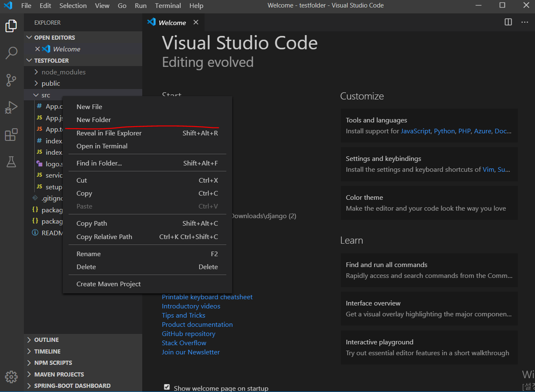535x392 pixels.
Task: Open the Test flask view
Action: click(x=11, y=162)
